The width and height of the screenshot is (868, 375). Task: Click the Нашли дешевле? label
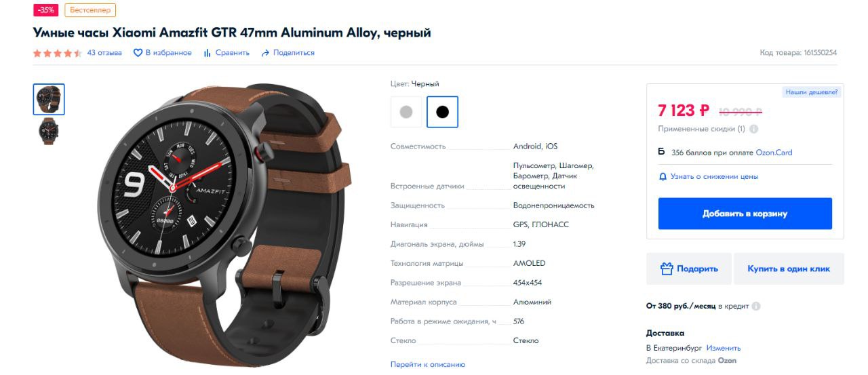tap(812, 92)
